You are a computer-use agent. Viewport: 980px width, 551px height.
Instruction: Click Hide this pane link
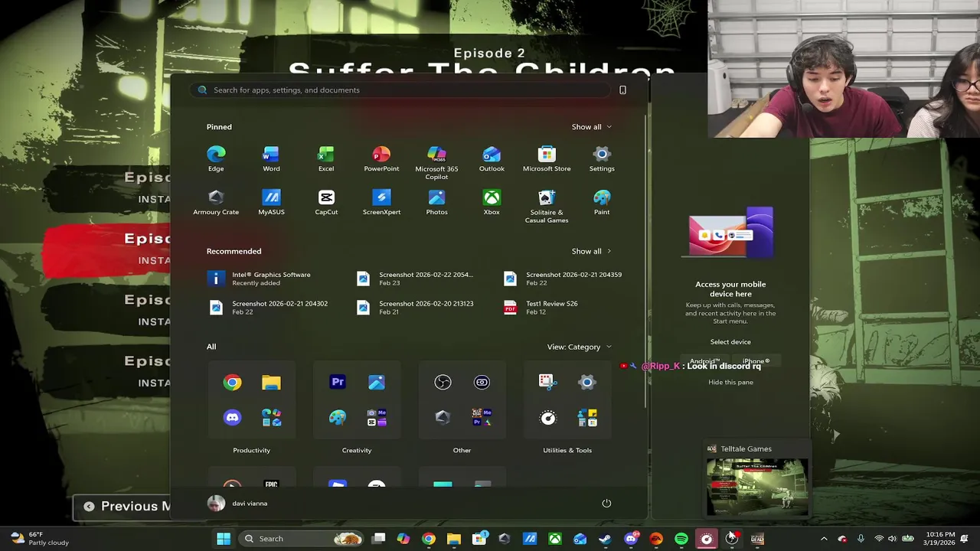730,382
